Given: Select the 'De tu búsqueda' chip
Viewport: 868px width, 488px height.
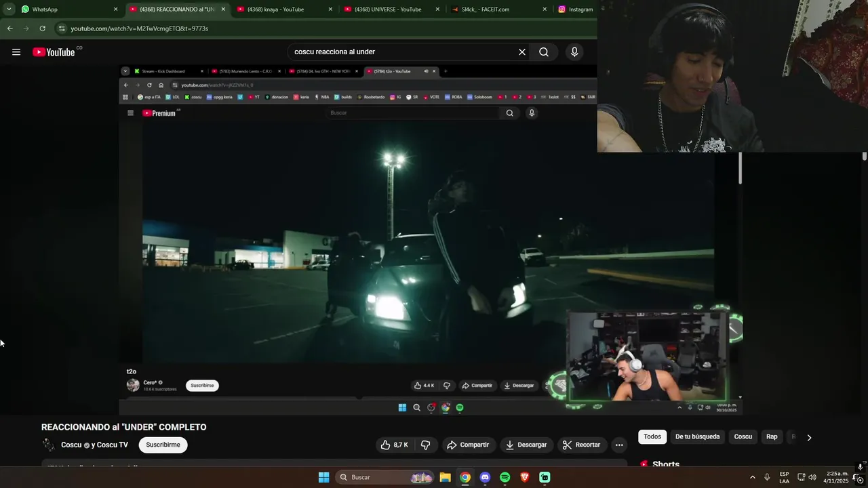Looking at the screenshot, I should pos(697,436).
